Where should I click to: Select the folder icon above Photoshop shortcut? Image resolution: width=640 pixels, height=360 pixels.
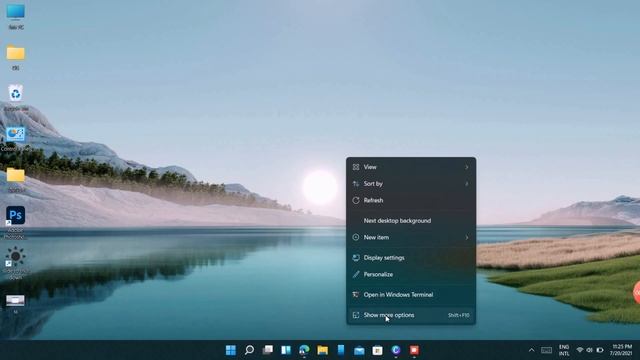[16, 179]
